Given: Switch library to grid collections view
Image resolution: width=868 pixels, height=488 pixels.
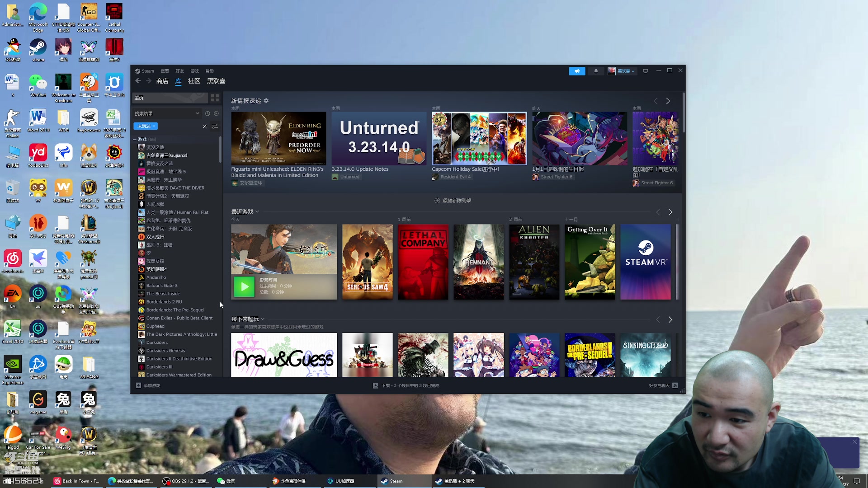Looking at the screenshot, I should coord(215,98).
